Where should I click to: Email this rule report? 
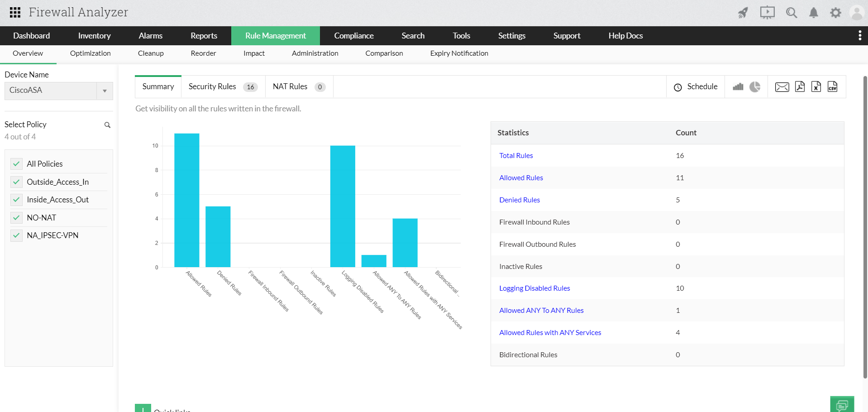pos(782,86)
